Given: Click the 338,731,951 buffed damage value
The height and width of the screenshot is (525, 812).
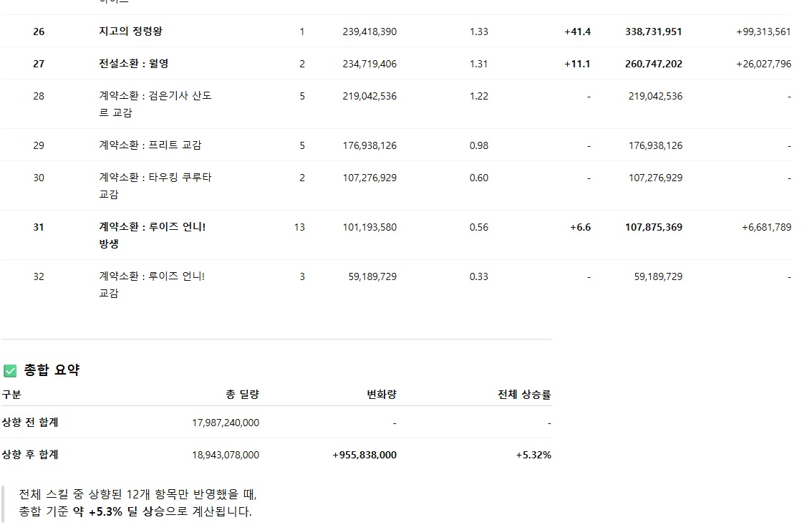Looking at the screenshot, I should click(x=653, y=32).
